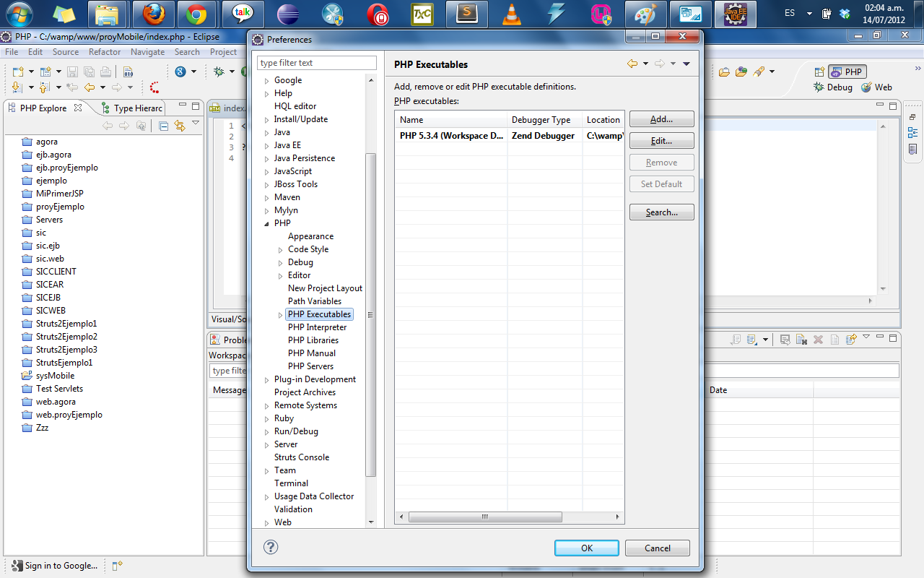This screenshot has height=578, width=924.
Task: Click the Help question mark in Preferences
Action: click(x=271, y=548)
